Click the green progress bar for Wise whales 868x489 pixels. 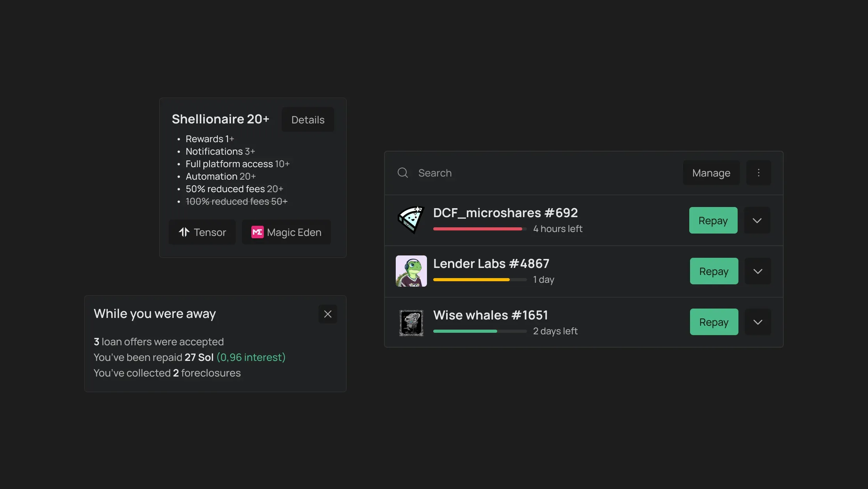click(480, 331)
